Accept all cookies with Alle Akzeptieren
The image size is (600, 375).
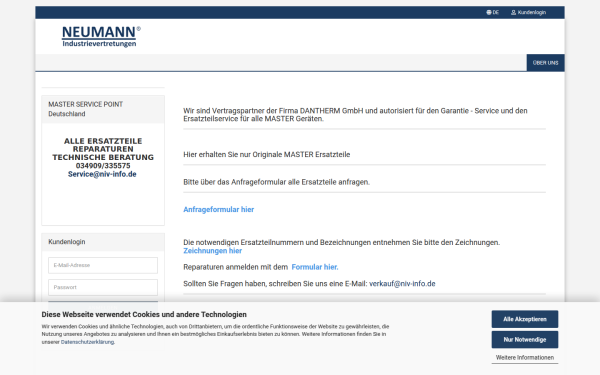pyautogui.click(x=525, y=319)
